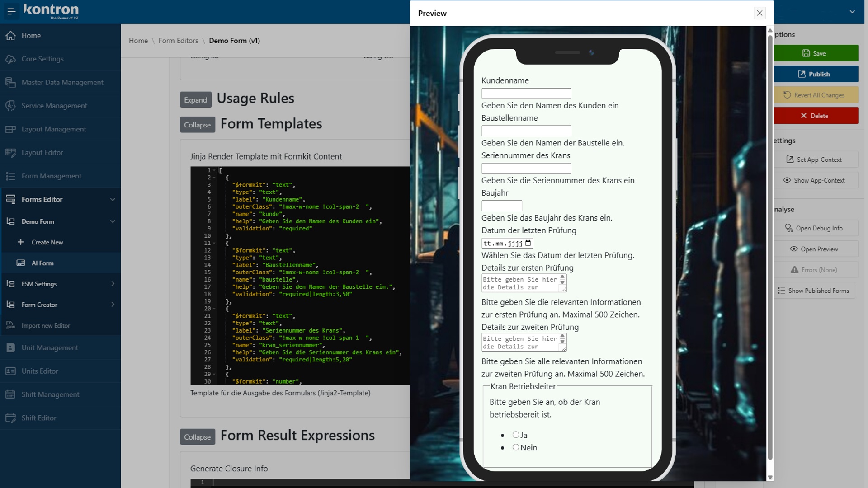Open Form Editors via the breadcrumb
Viewport: 868px width, 488px height.
point(178,41)
